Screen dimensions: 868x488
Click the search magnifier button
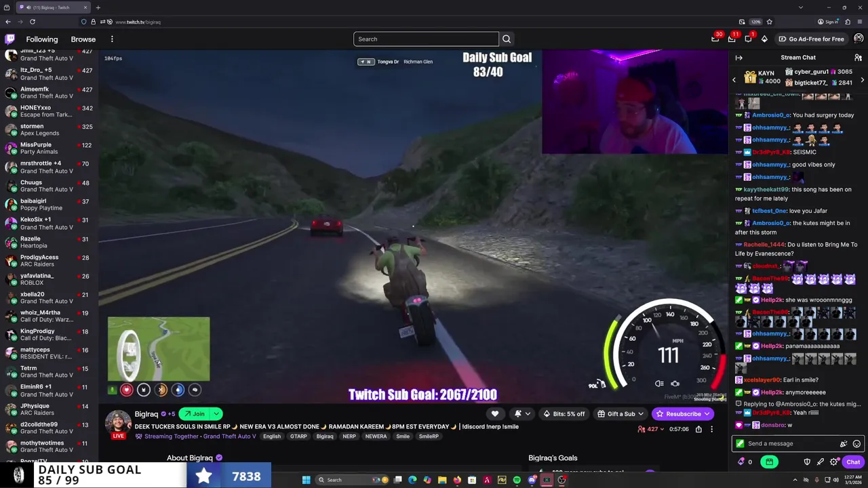click(507, 39)
